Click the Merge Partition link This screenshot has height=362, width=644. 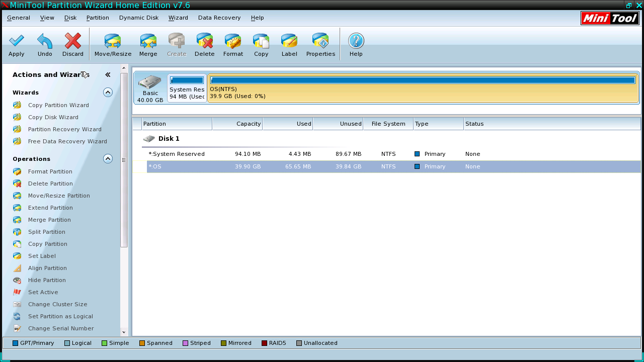[x=49, y=220]
